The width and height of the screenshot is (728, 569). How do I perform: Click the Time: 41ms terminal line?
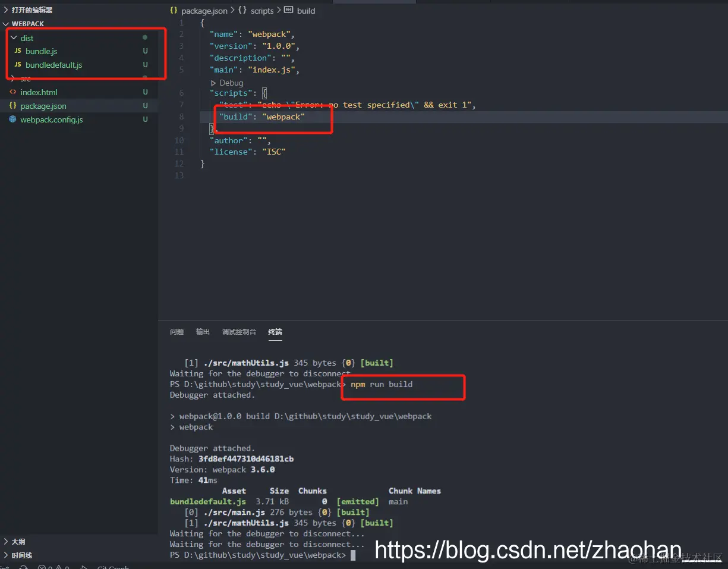point(194,480)
